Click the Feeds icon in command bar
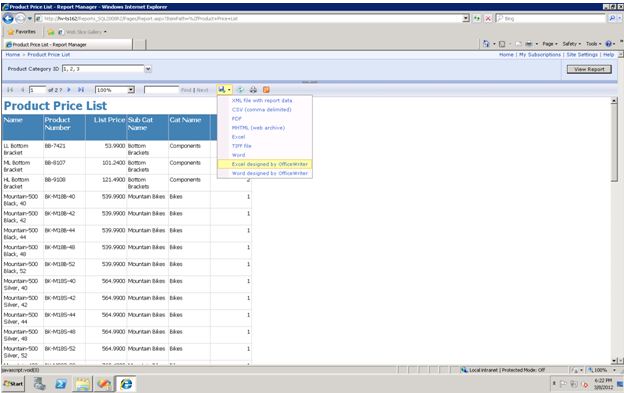Viewport: 624px width, 393px height. coord(502,44)
